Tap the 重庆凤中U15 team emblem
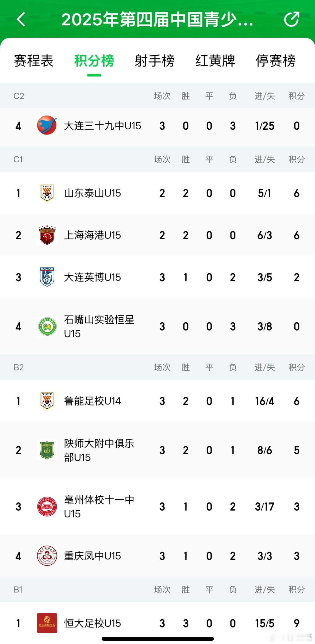 coord(47,556)
